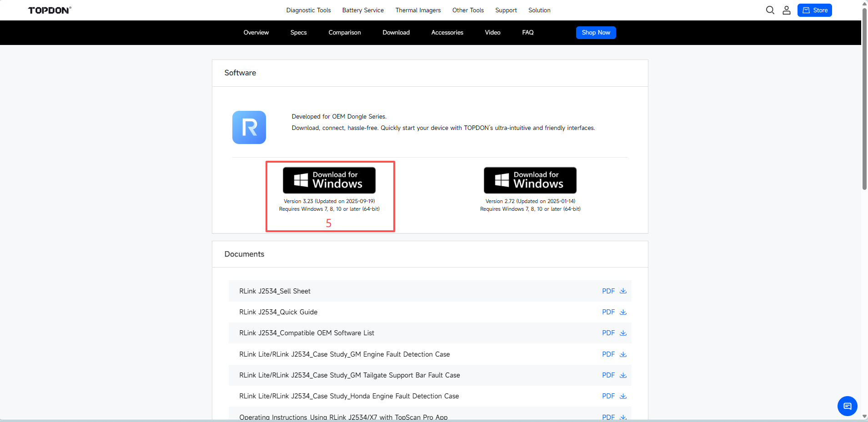Download Windows software version 3.23

click(329, 180)
